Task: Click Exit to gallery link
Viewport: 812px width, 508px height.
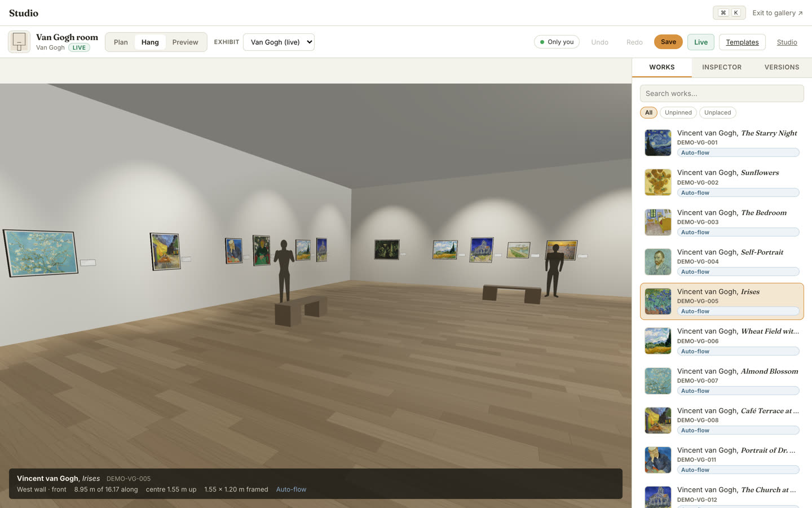Action: [x=777, y=12]
